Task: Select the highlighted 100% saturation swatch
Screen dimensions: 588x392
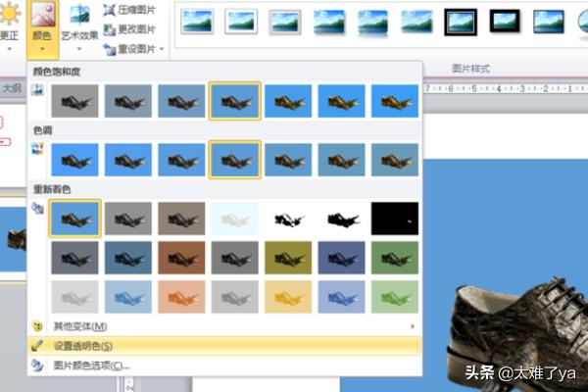Action: 235,101
